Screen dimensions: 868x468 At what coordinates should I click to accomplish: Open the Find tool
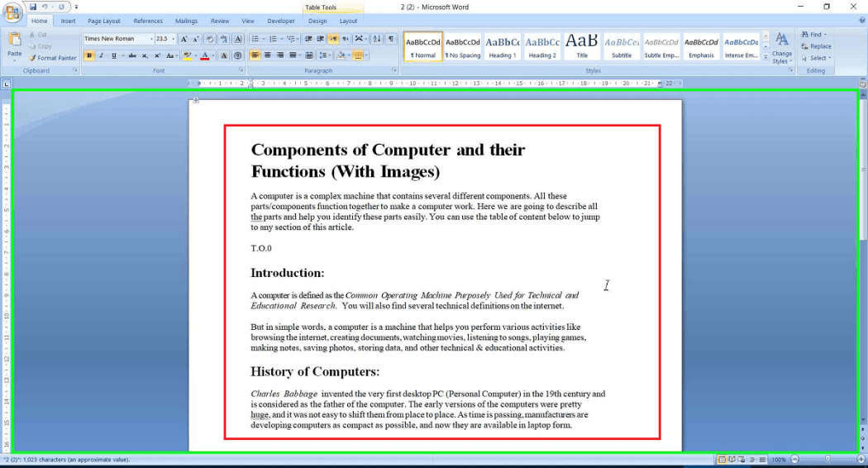pos(813,35)
